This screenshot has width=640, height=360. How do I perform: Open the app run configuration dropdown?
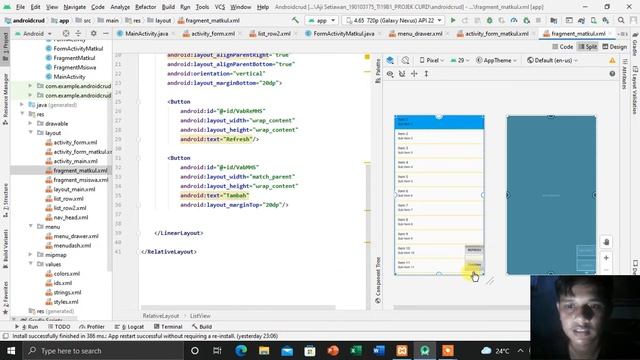[322, 20]
